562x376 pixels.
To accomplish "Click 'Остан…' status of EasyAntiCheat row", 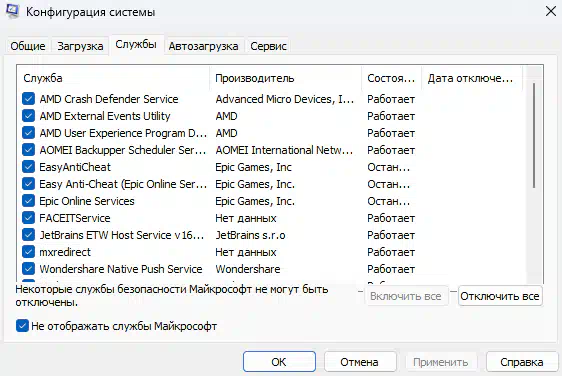I will [x=389, y=167].
